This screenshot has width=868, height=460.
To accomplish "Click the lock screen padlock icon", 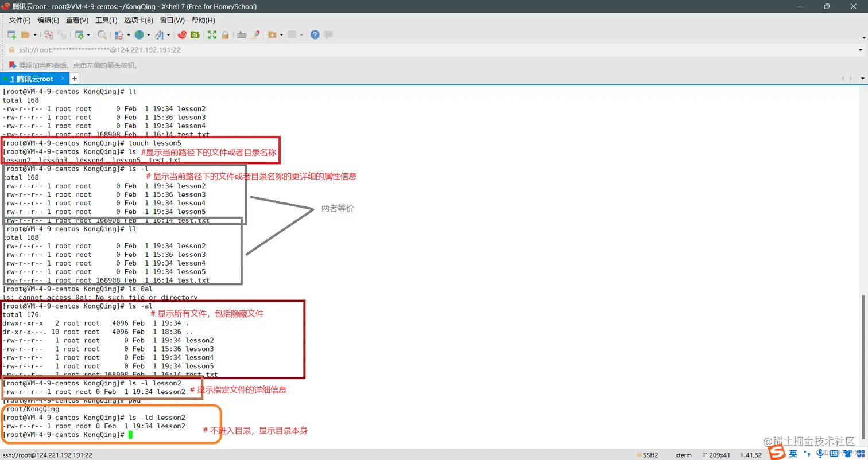I will pos(225,35).
